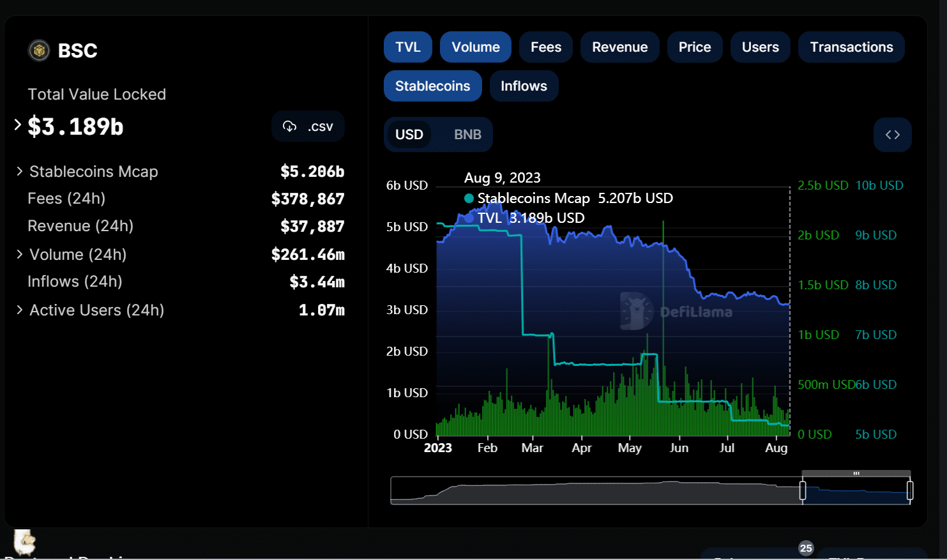Click the 25 notification badge
The height and width of the screenshot is (560, 947).
click(806, 548)
